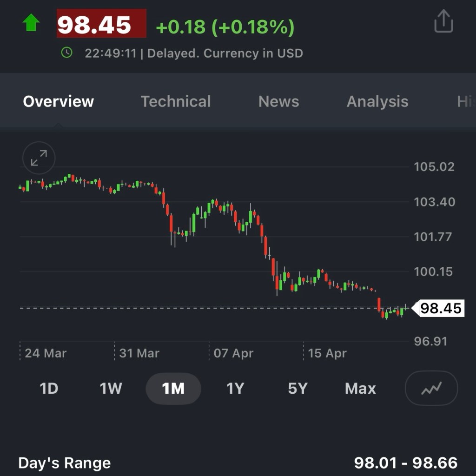Screen dimensions: 476x476
Task: Open the News tab
Action: tap(278, 101)
